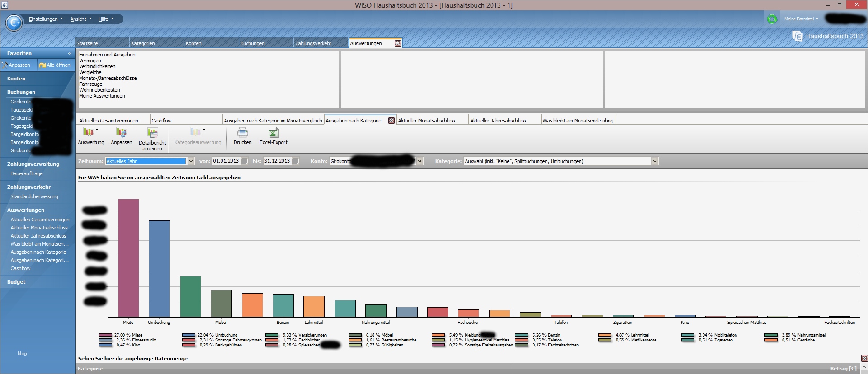Select Monats-/Jahresabschlüsse in the report list
Image resolution: width=868 pixels, height=374 pixels.
pos(108,78)
